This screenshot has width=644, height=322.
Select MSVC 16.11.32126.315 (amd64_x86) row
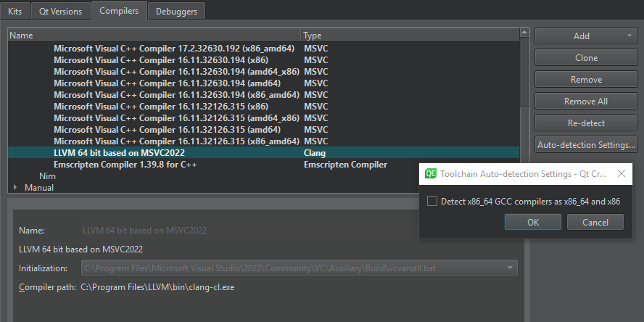point(263,118)
